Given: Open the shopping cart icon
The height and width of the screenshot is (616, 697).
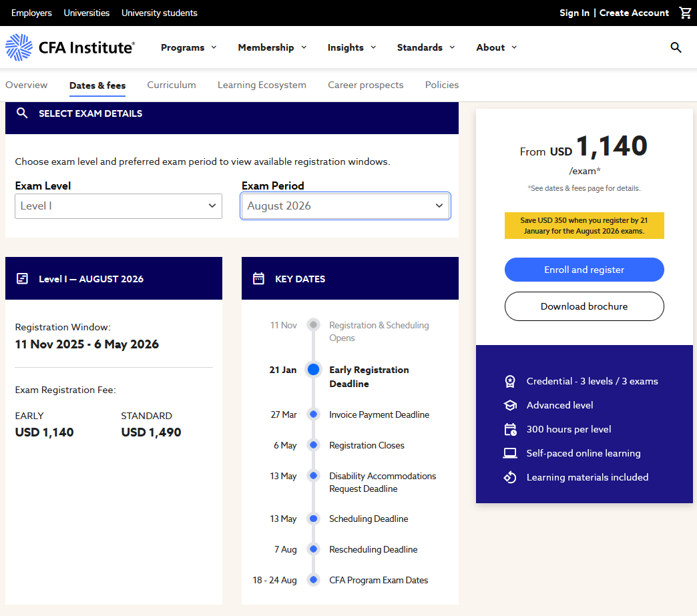Looking at the screenshot, I should click(685, 13).
